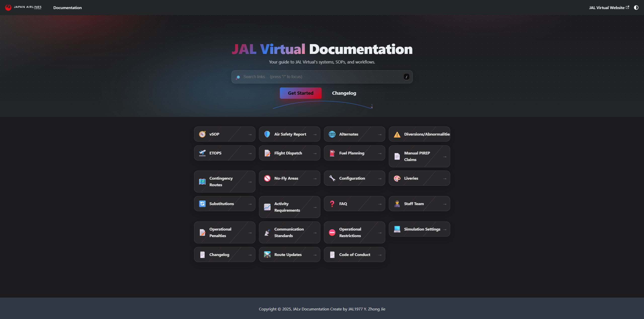Focus the search links input field
Screen dimensions: 644x319
tap(322, 77)
